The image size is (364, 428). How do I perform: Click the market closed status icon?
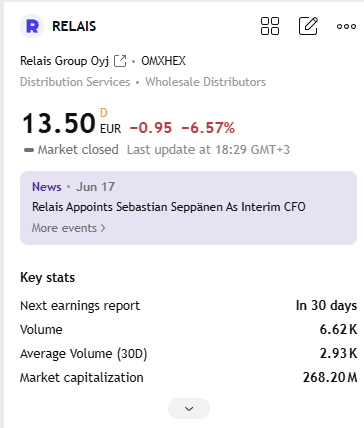pos(29,150)
